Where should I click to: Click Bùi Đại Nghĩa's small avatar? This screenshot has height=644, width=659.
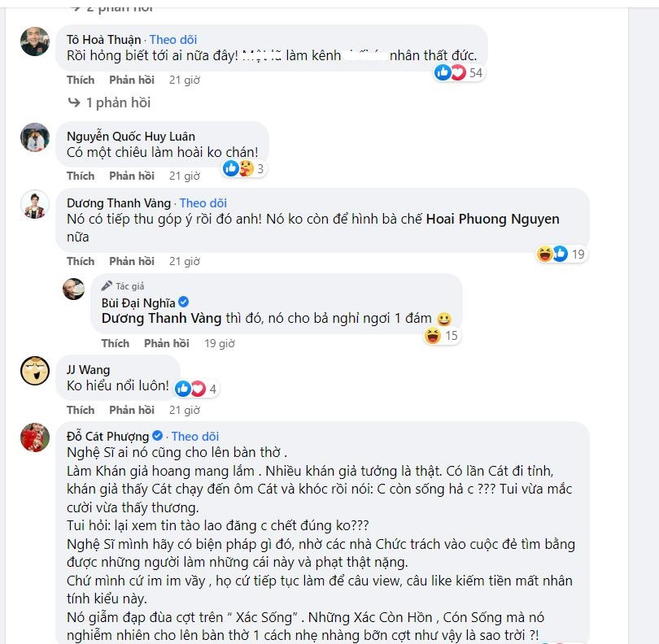coord(74,289)
